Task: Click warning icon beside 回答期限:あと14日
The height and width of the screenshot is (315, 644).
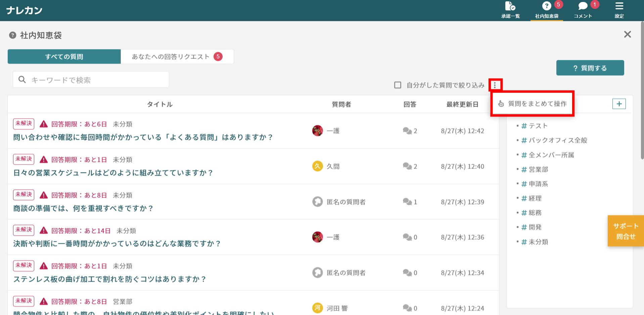Action: pyautogui.click(x=44, y=230)
